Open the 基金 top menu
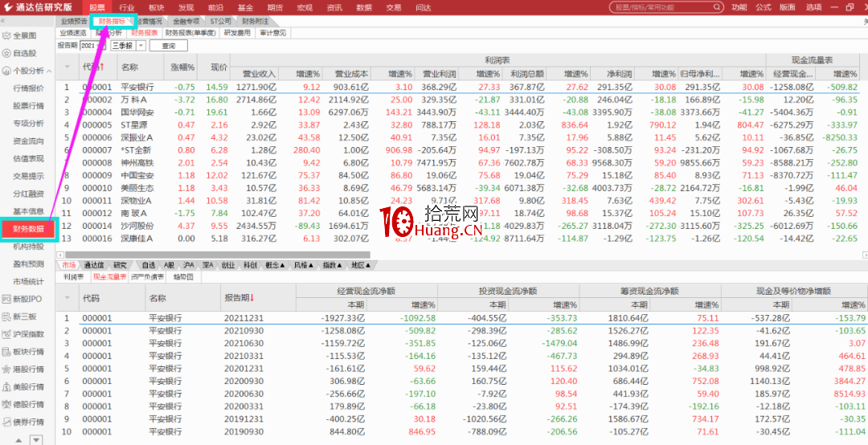The width and height of the screenshot is (868, 445). click(245, 7)
